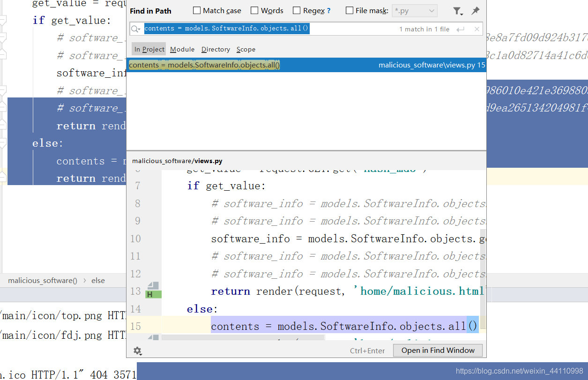Open the else breadcrumb in the status bar
Screen dimensions: 588x380
(98, 280)
